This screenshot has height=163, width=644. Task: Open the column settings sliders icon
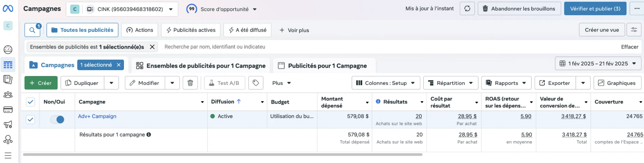(x=634, y=30)
